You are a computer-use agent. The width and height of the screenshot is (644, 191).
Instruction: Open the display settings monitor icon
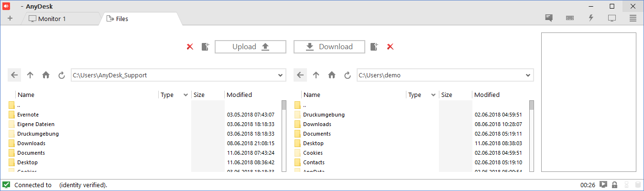click(x=611, y=18)
